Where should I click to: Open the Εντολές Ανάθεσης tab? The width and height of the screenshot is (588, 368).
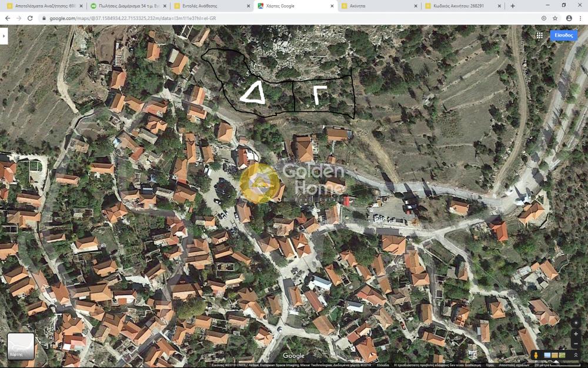point(199,6)
